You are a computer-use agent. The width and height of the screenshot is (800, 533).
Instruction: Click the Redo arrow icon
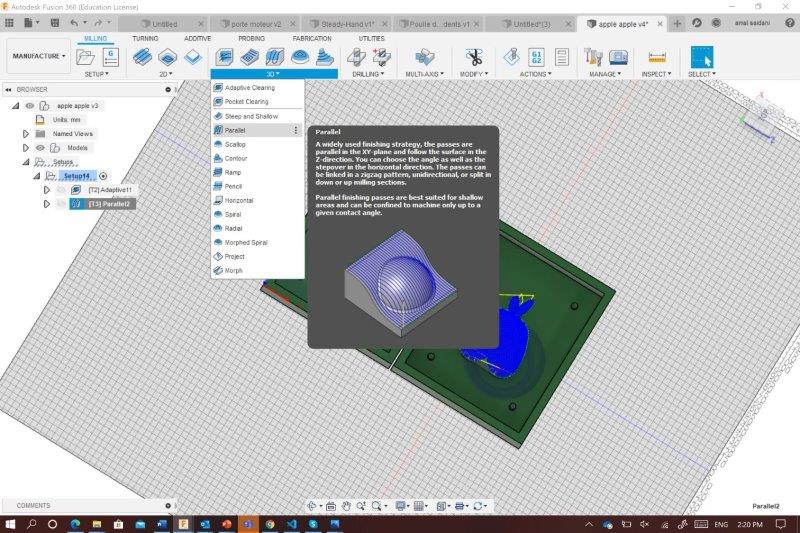click(x=98, y=23)
